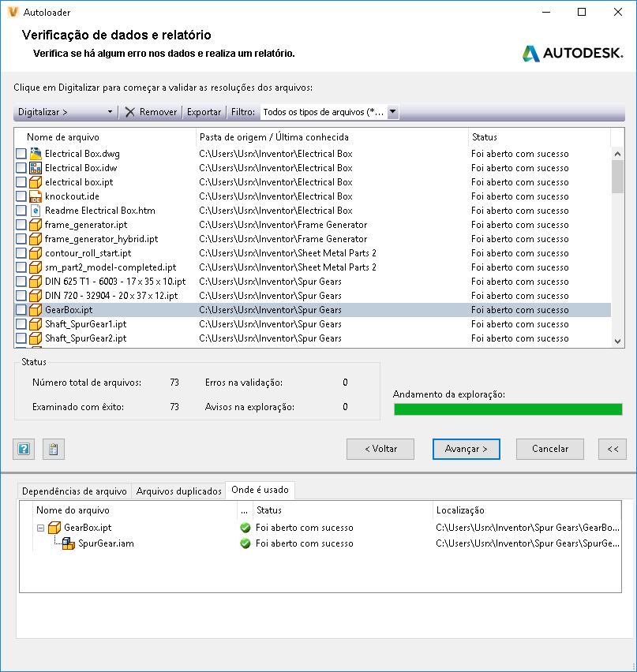Viewport: 637px width, 672px height.
Task: Check the box for GearBox.ipt
Action: (21, 309)
